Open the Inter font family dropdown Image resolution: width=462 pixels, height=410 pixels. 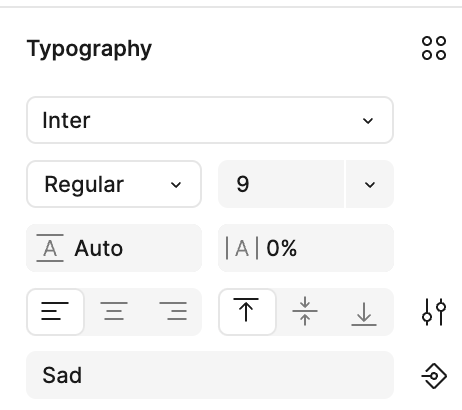point(210,120)
